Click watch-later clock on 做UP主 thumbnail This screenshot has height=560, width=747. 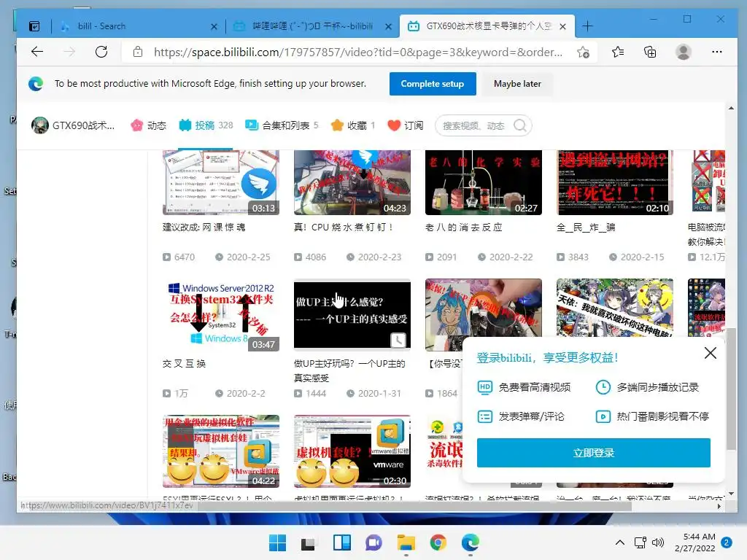point(398,340)
